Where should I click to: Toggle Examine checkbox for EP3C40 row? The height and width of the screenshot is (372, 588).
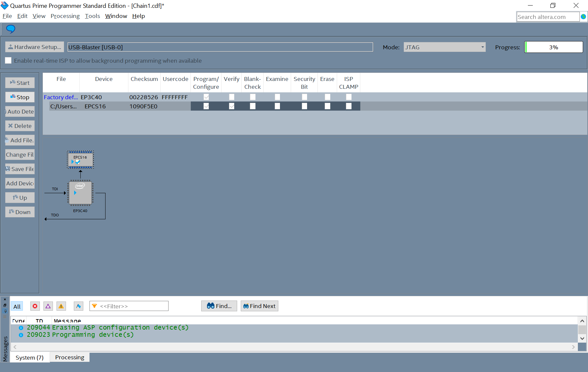click(277, 97)
